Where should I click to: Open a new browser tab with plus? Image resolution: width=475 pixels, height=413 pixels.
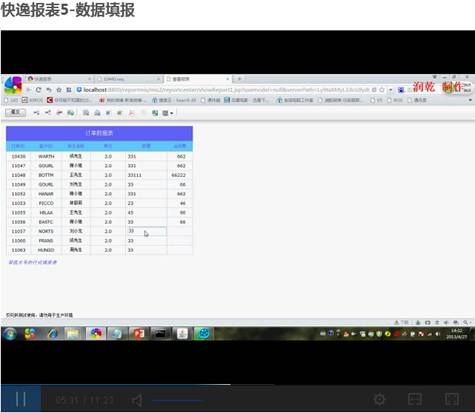tap(239, 79)
